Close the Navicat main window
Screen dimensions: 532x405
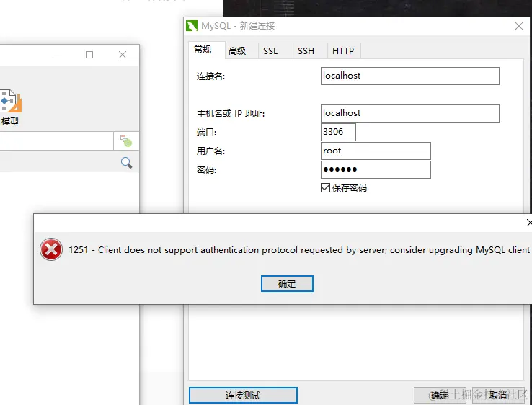tap(123, 55)
